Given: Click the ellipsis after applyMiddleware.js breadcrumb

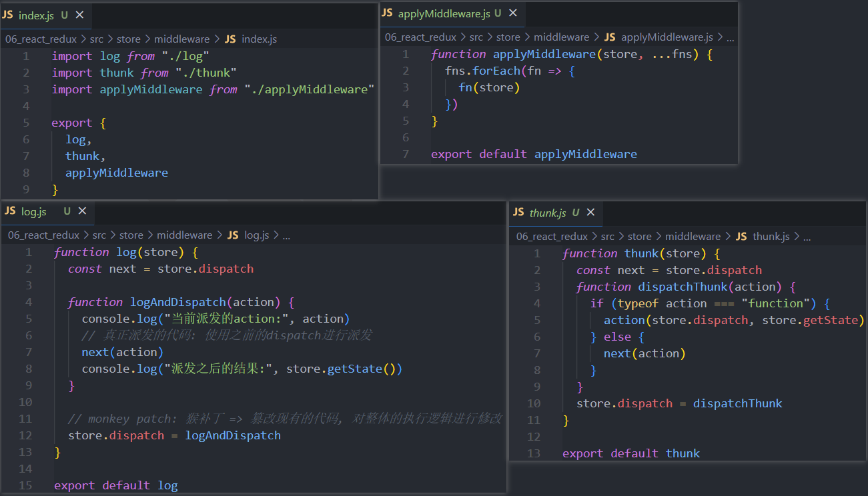Looking at the screenshot, I should tap(730, 37).
